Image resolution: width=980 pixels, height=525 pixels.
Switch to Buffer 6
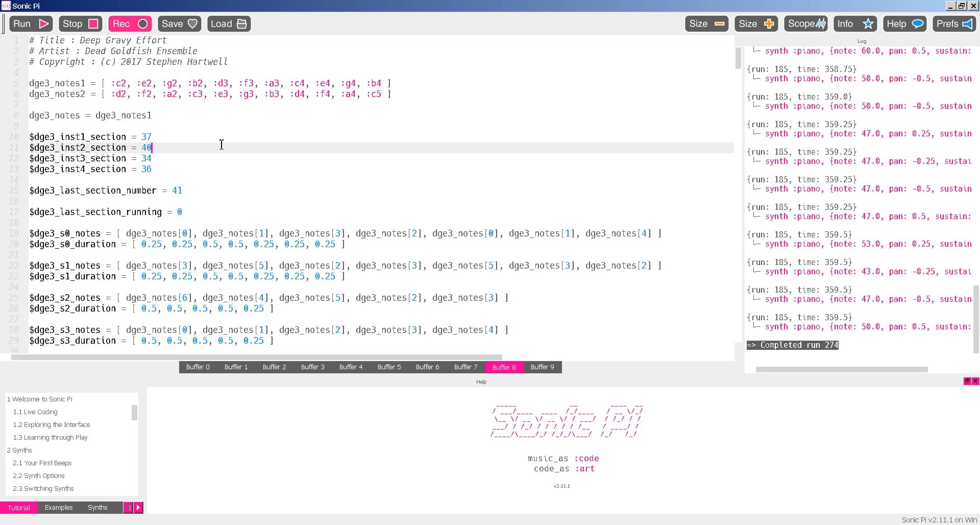(428, 367)
